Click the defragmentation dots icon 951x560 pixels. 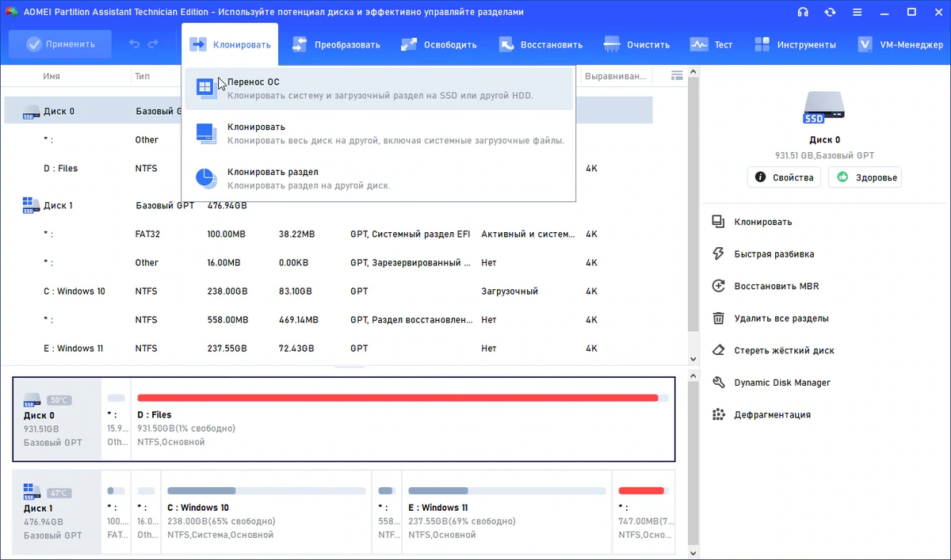718,414
